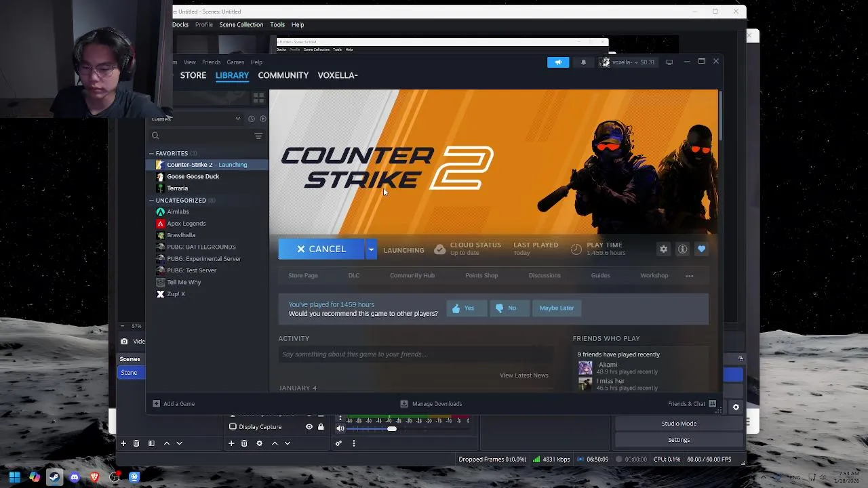Viewport: 868px width, 488px height.
Task: Open Steam Friends menu
Action: coord(211,62)
